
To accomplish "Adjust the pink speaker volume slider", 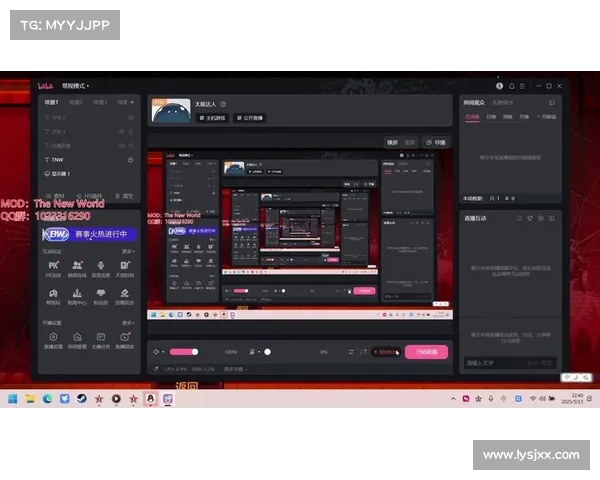I will (183, 352).
